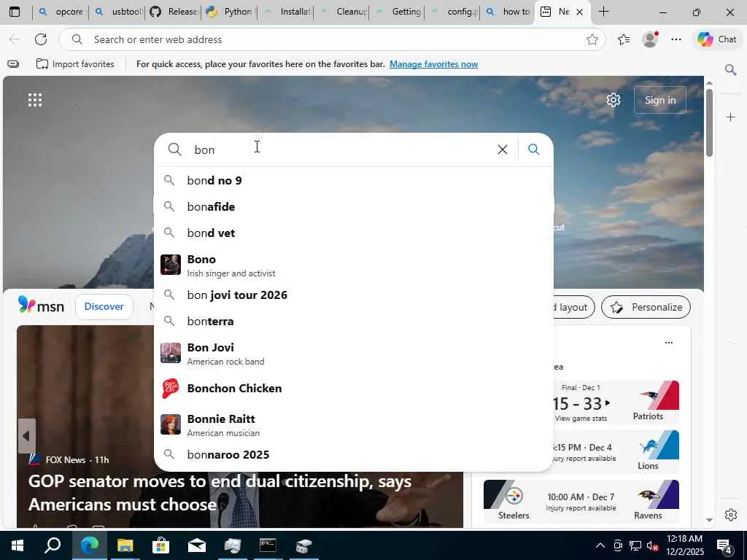Image resolution: width=747 pixels, height=560 pixels.
Task: Click the address bar input
Action: [333, 39]
